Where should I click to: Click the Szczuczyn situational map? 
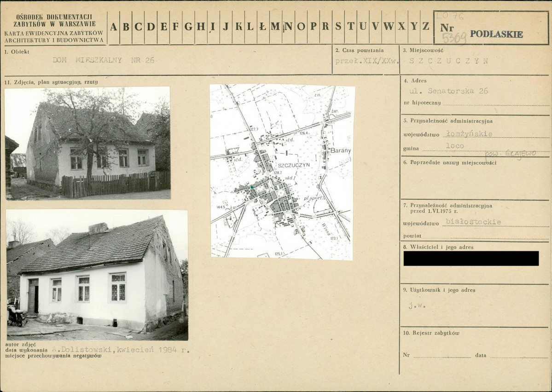[x=282, y=172]
